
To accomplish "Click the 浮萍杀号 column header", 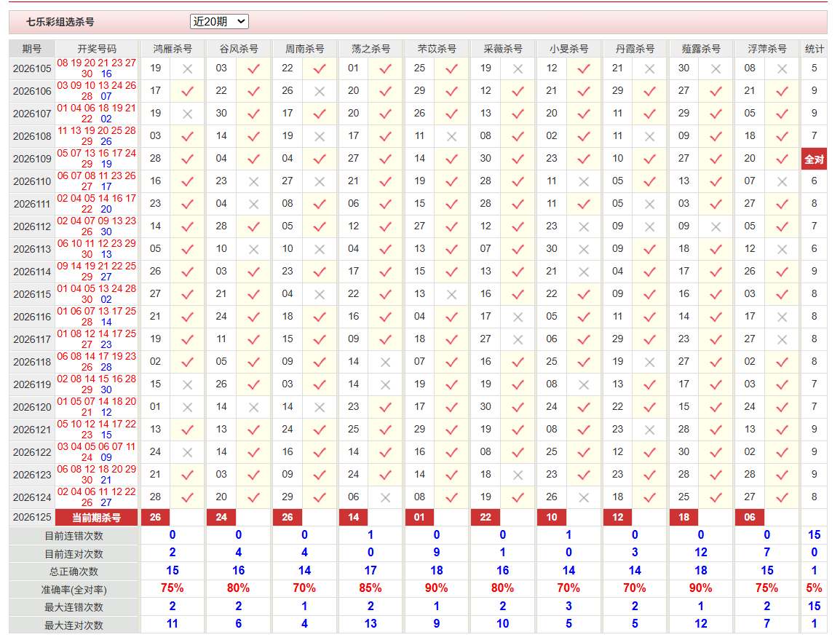I will tap(767, 49).
